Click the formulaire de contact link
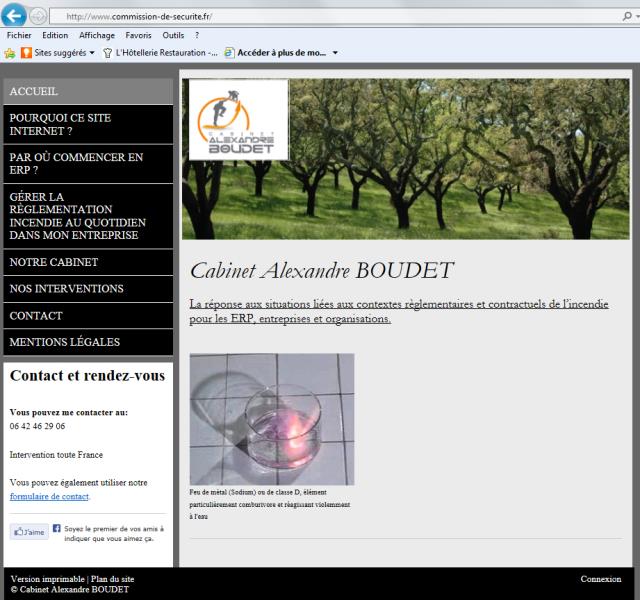Screen dimensions: 640x600 49,497
